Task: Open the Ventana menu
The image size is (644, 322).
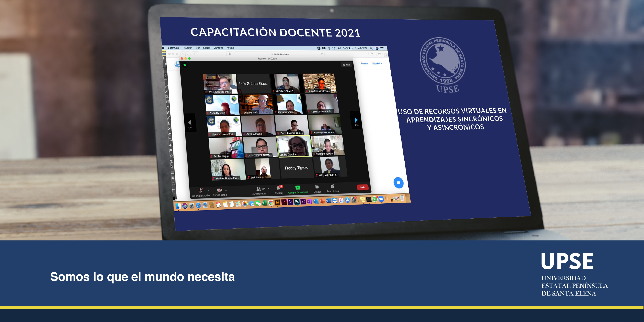Action: pyautogui.click(x=218, y=48)
